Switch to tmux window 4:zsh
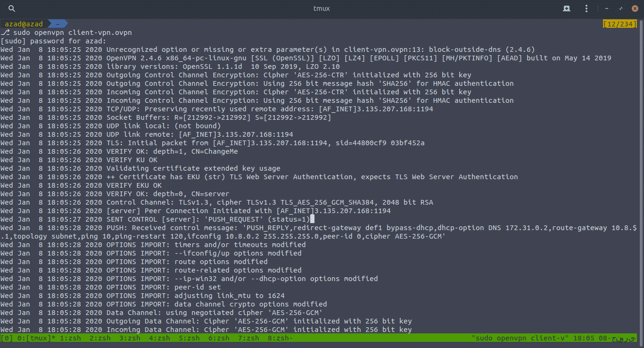Image resolution: width=644 pixels, height=348 pixels. [160, 338]
